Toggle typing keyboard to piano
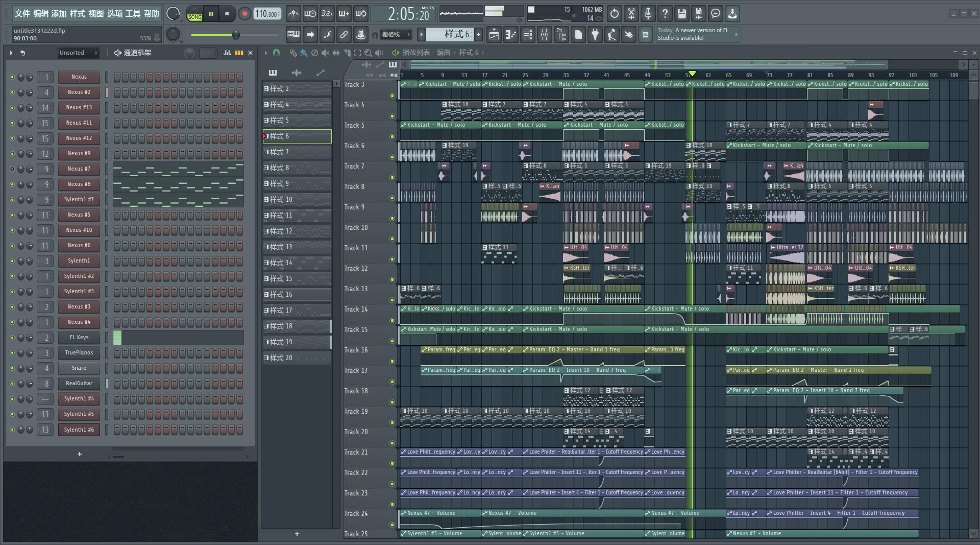Screen dimensions: 980x545 click(293, 35)
